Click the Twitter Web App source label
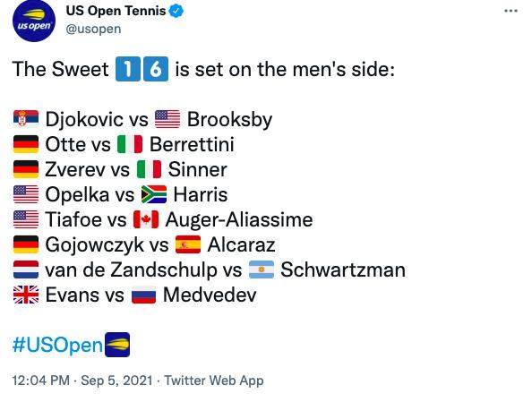This screenshot has width=532, height=402. coord(214,381)
